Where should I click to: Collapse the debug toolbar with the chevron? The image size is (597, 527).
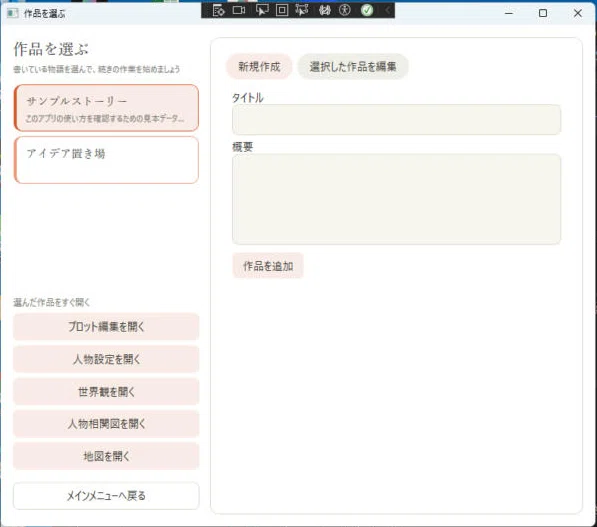(x=387, y=10)
